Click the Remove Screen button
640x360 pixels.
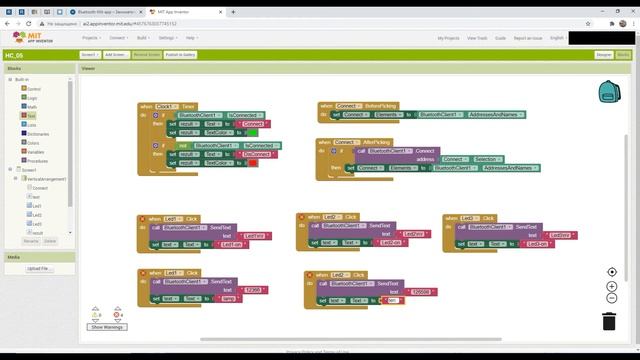pyautogui.click(x=147, y=55)
